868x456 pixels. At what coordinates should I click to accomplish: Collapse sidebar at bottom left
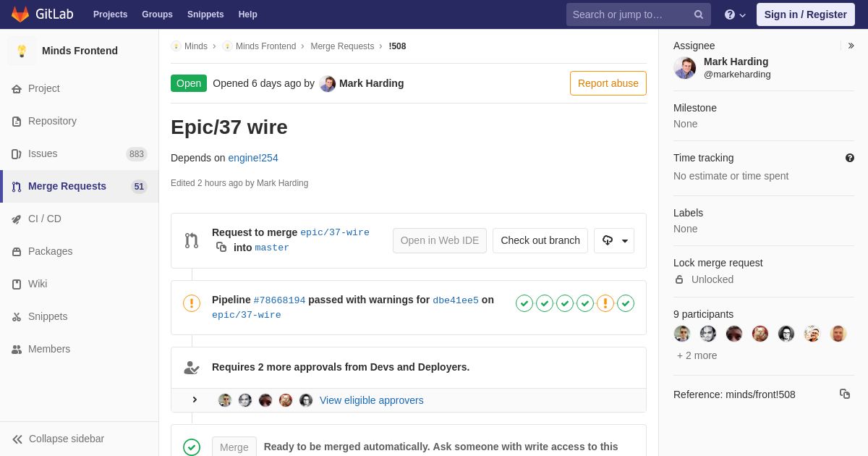click(58, 439)
